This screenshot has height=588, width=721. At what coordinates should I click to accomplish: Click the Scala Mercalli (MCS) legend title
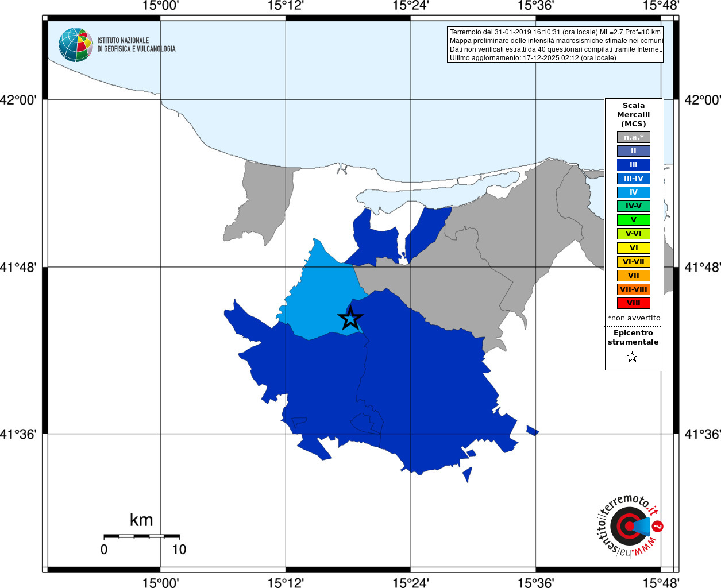(634, 115)
